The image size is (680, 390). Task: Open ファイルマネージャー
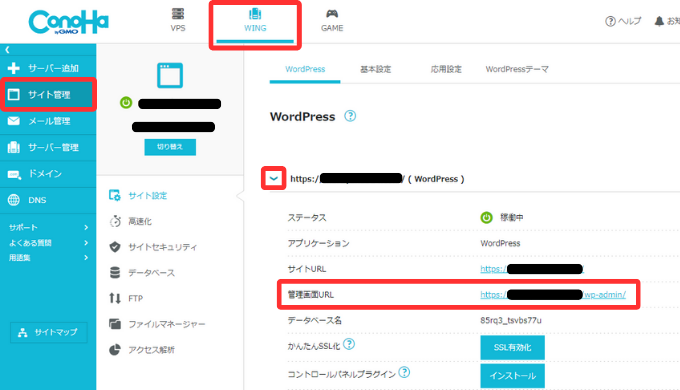pyautogui.click(x=167, y=324)
